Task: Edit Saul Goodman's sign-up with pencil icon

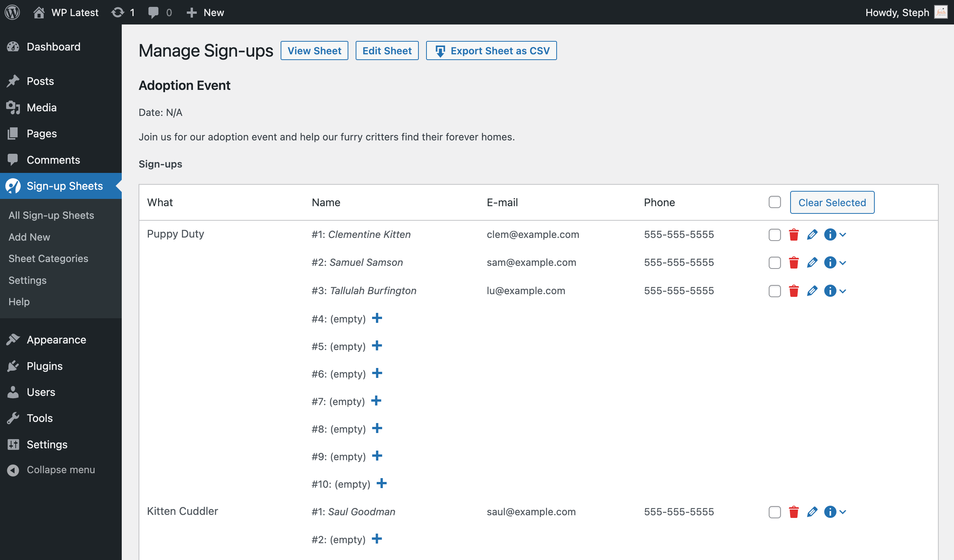Action: 812,512
